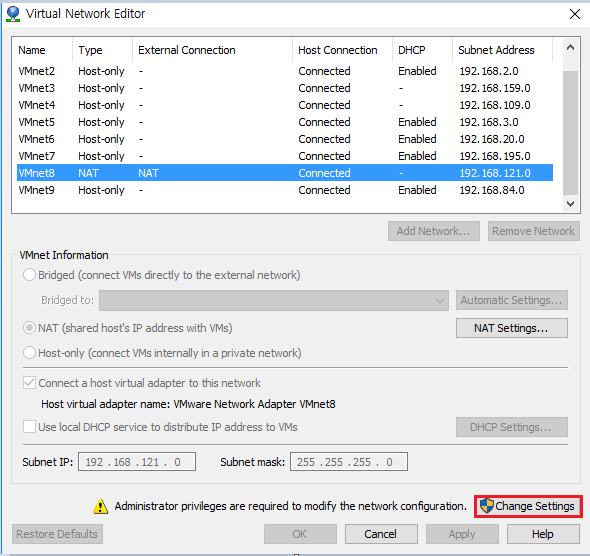
Task: Click subnet address 192.168.121.0 in list
Action: pos(495,173)
